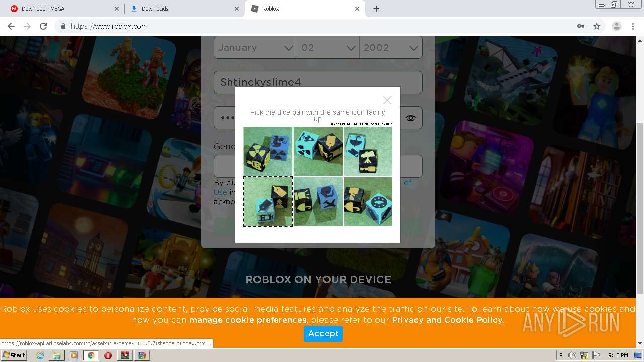Expand the 02 day dropdown
Viewport: 644px width, 362px height.
tap(328, 48)
